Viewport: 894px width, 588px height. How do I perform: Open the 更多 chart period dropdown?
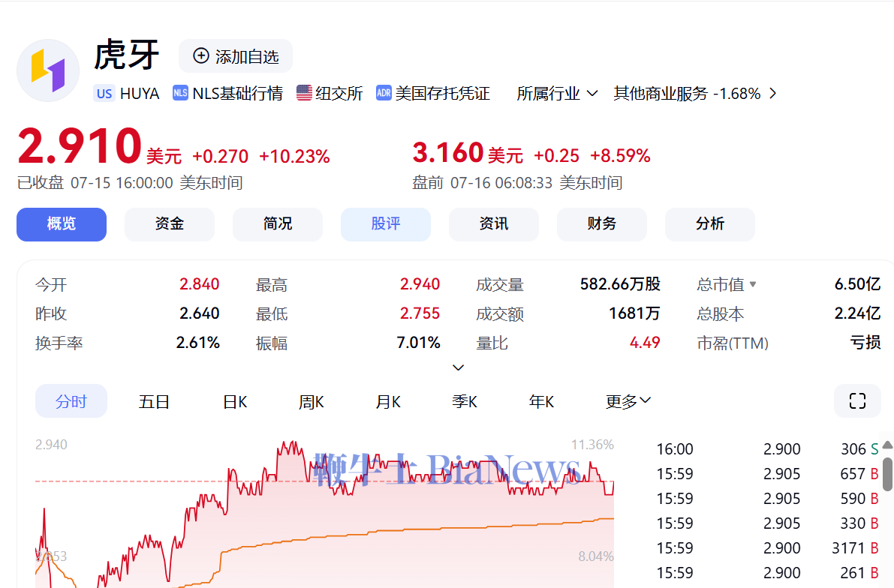click(x=628, y=402)
